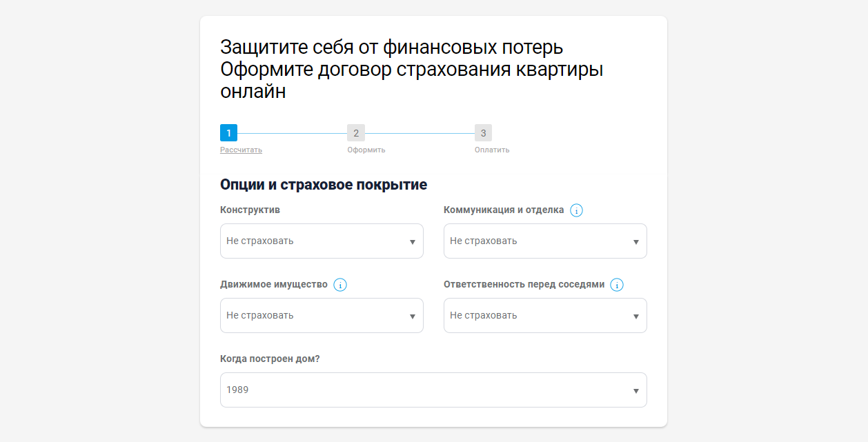Expand the Движимое имущество dropdown

[x=322, y=316]
